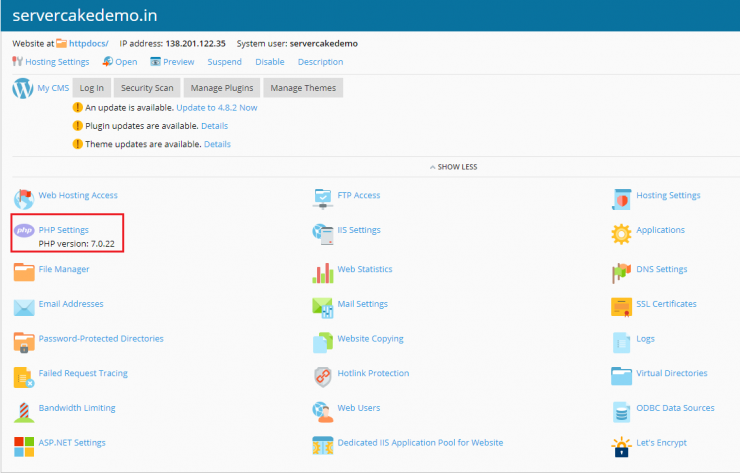Open Details for plugin updates

pyautogui.click(x=214, y=126)
